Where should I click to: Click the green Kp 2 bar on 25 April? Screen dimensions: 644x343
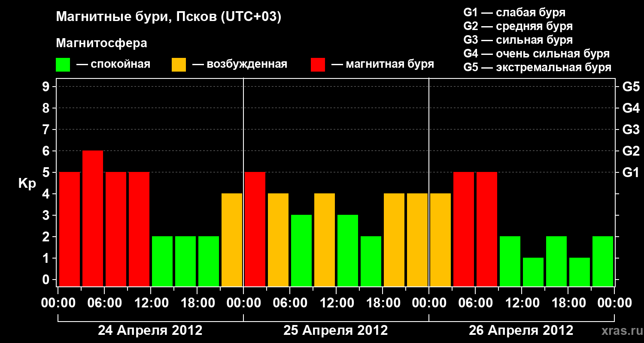point(371,262)
